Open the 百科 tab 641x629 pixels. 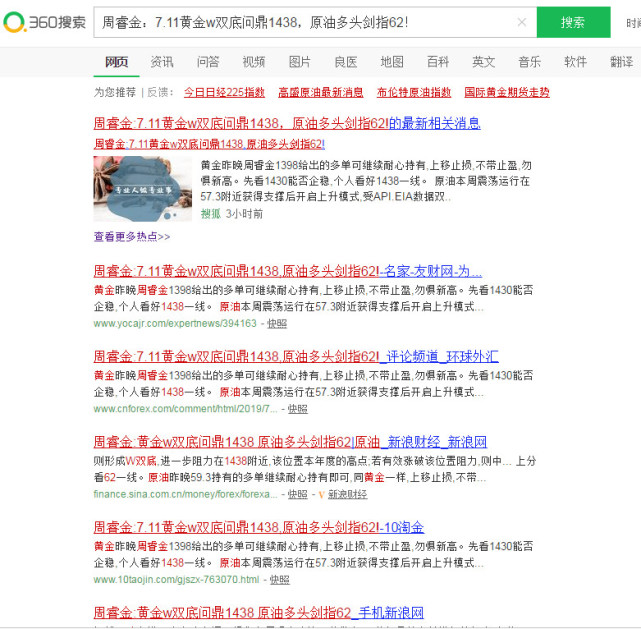point(438,62)
